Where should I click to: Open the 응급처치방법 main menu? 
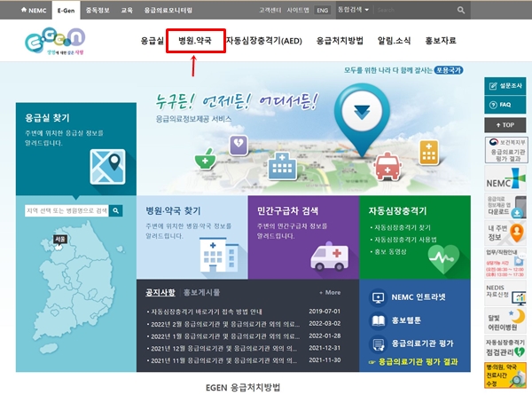(340, 41)
